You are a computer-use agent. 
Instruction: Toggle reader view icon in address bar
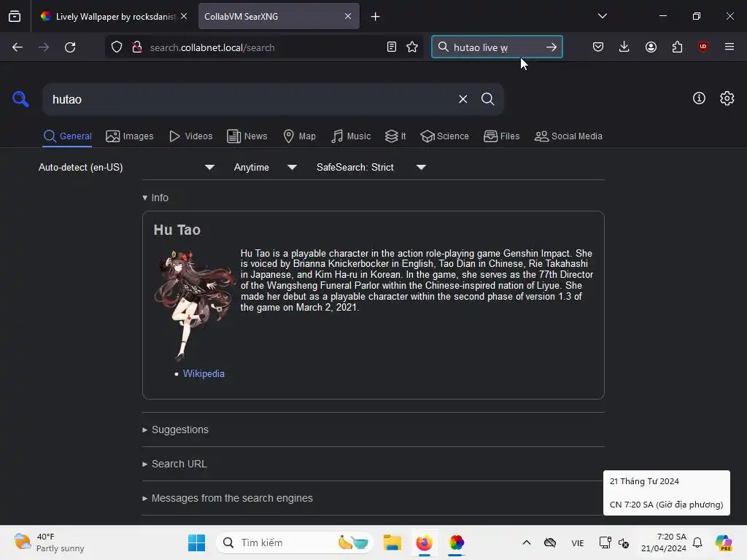(392, 47)
